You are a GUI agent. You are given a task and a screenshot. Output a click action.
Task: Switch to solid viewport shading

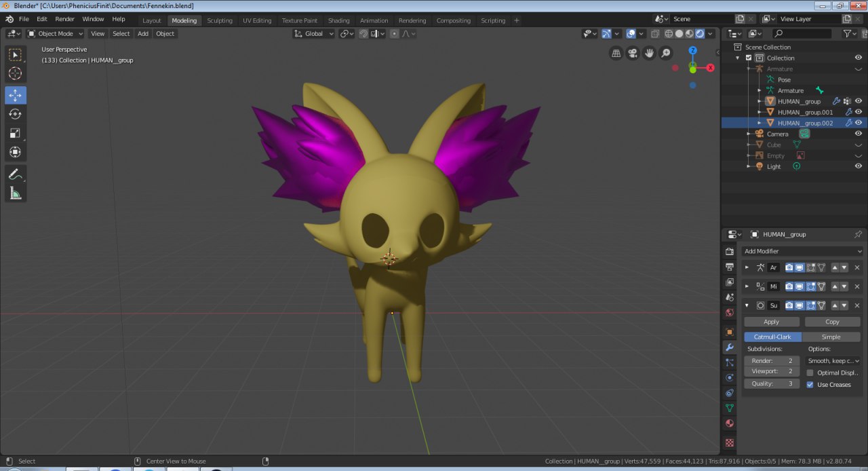click(679, 33)
